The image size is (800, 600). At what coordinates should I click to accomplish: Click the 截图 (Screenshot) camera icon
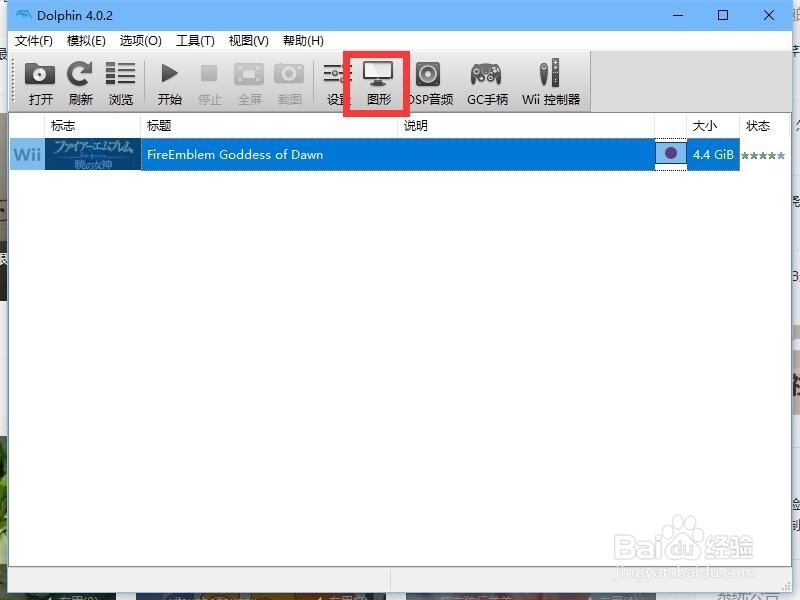(289, 74)
